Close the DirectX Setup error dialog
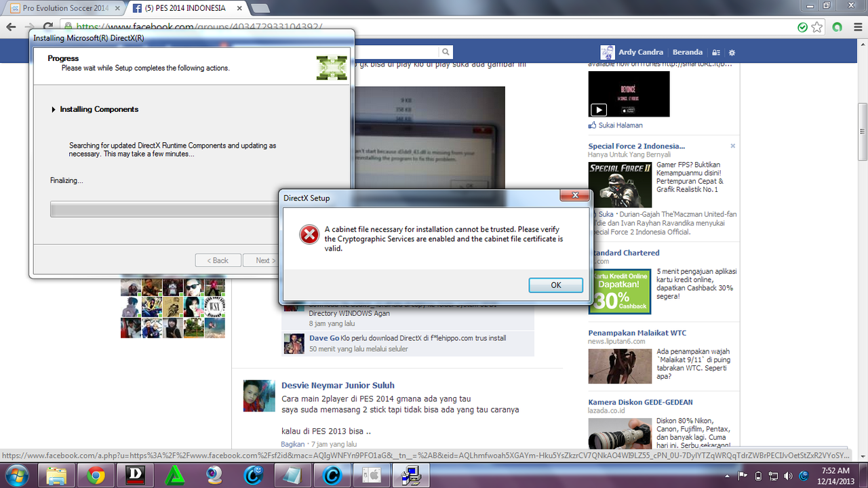This screenshot has width=868, height=488. click(x=574, y=196)
